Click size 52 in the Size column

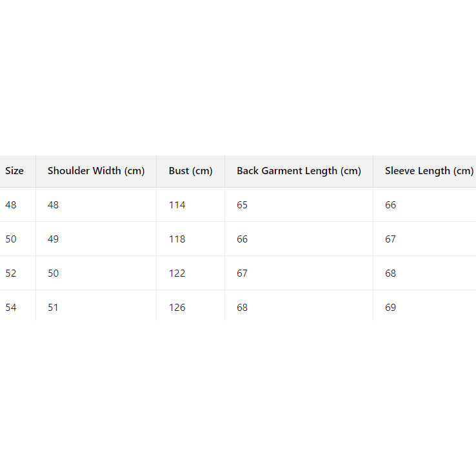click(x=11, y=273)
